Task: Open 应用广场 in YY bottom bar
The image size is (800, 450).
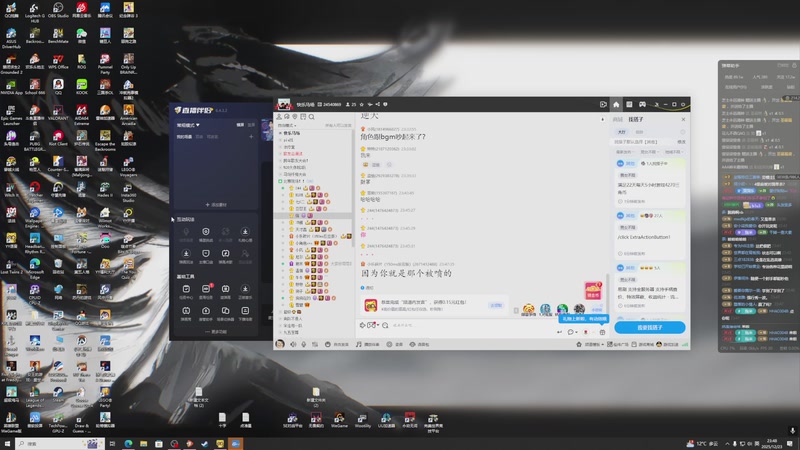Action: tap(618, 344)
